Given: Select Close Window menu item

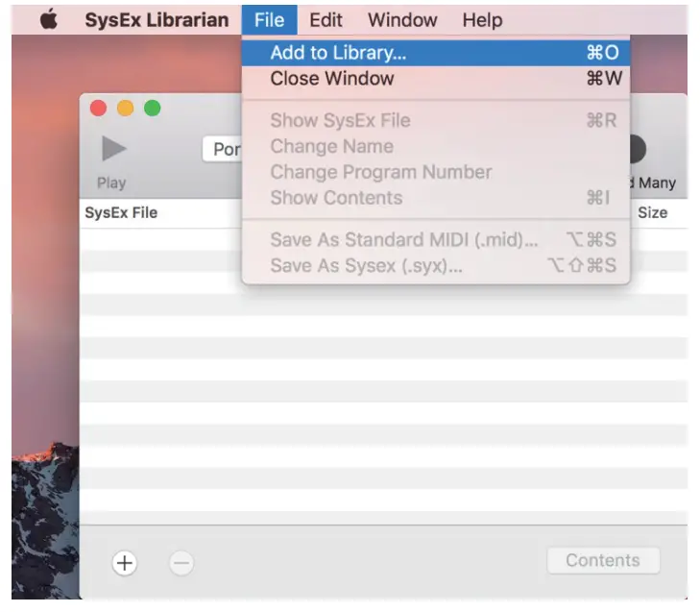Looking at the screenshot, I should coord(436,79).
